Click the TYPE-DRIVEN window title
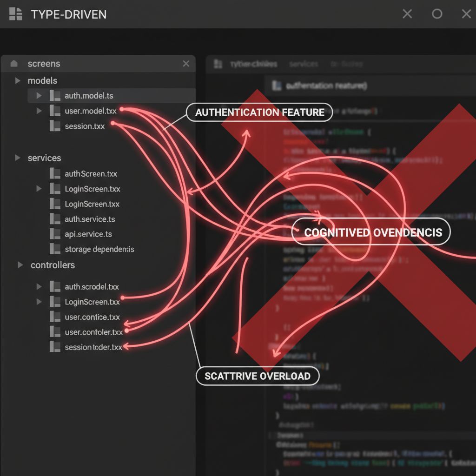Screen dimensions: 476x476 (69, 14)
